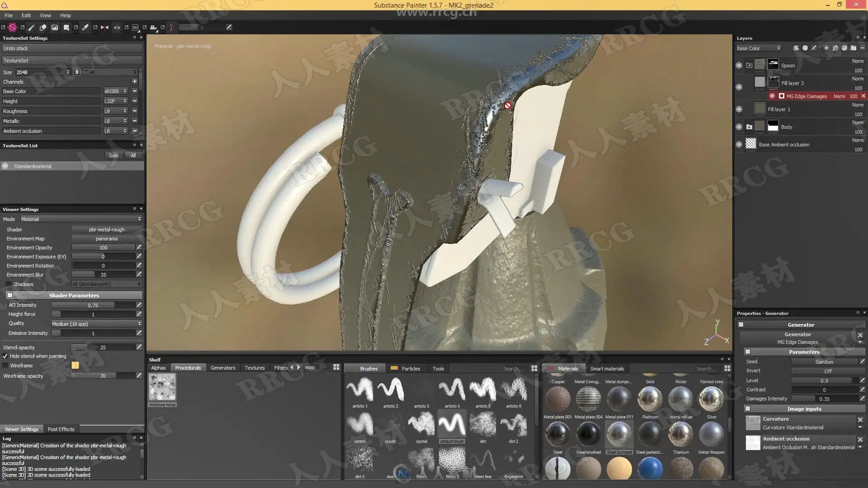Select the Material picker eyedropper tool
This screenshot has width=868, height=488.
85,27
